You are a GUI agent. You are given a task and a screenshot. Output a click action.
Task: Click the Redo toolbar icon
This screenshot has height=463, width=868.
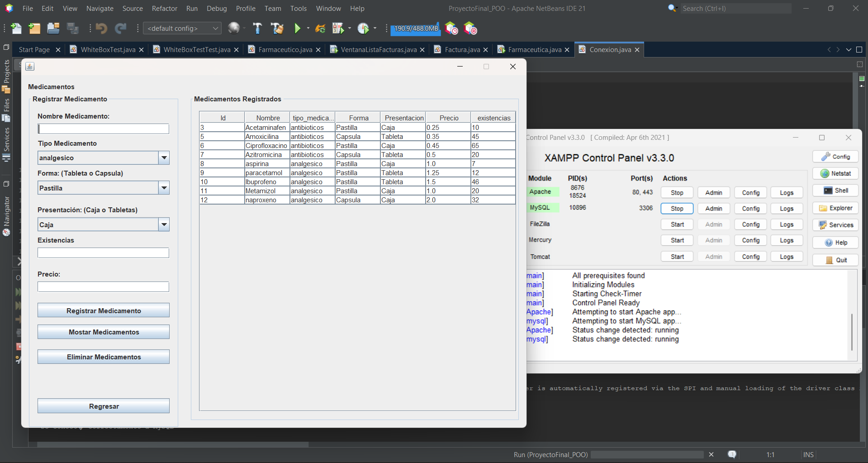[120, 29]
